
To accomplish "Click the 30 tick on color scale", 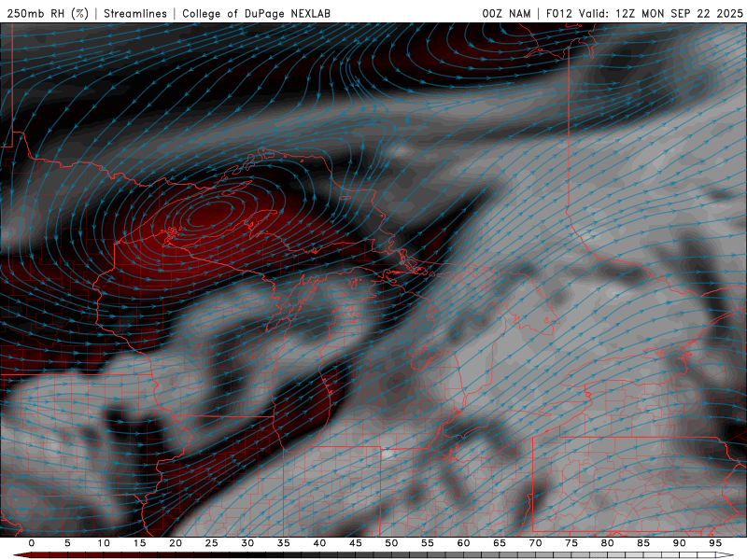I will [x=247, y=543].
